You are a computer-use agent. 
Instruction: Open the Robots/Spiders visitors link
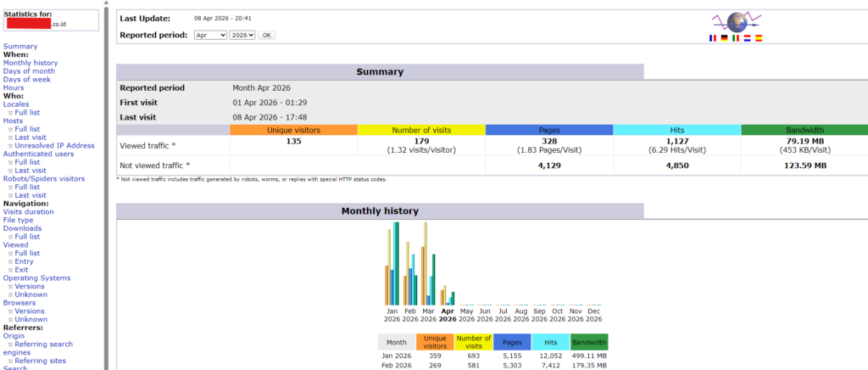[44, 178]
